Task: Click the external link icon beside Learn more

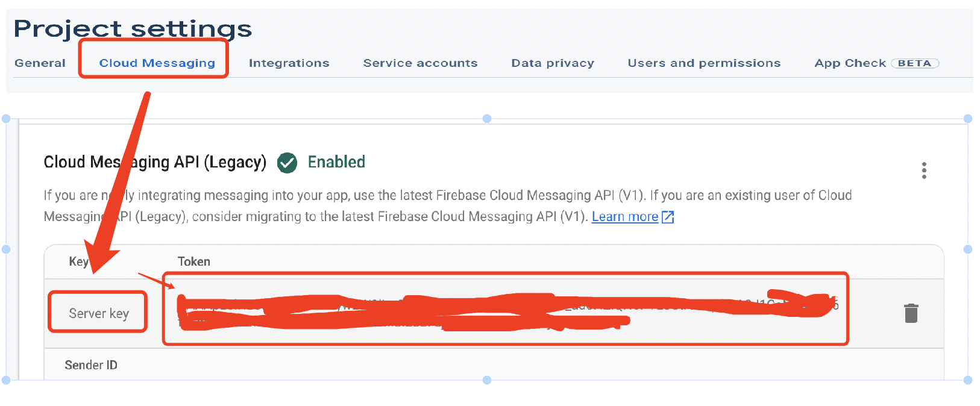Action: coord(668,217)
